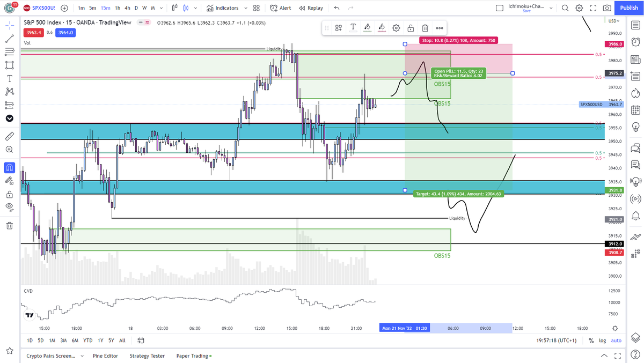This screenshot has width=644, height=363.
Task: Toggle stay in drawing mode
Action: 9,181
